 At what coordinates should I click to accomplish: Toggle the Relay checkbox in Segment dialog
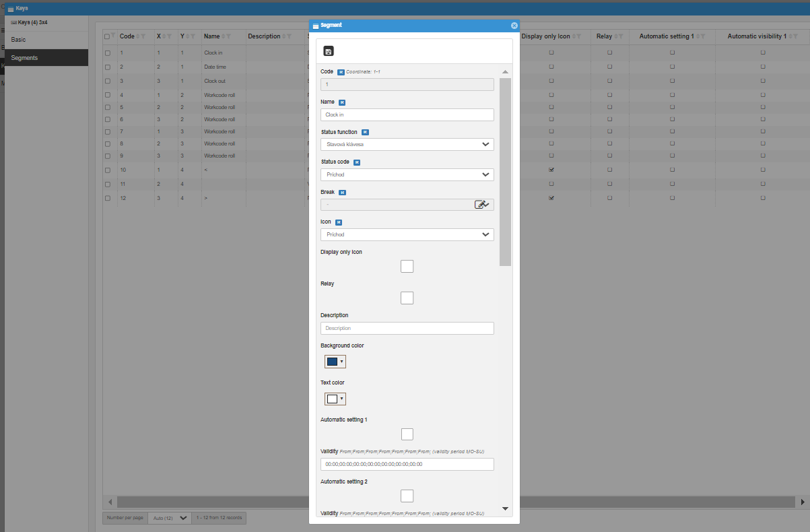point(407,298)
